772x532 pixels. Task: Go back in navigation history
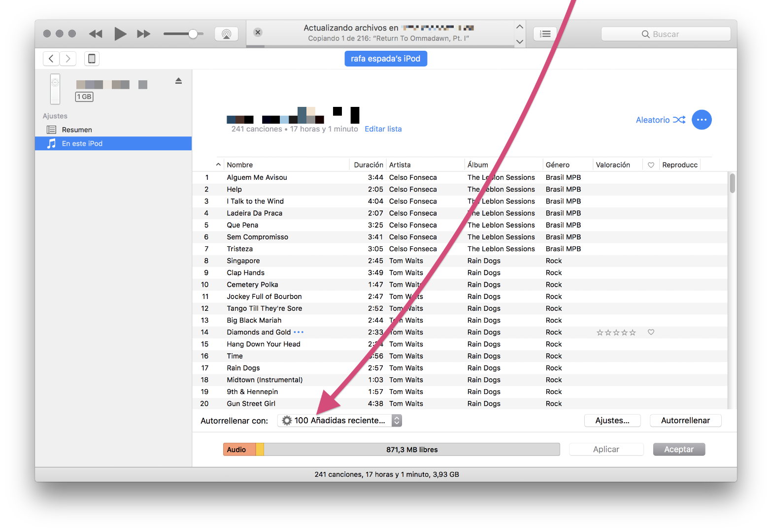point(51,59)
